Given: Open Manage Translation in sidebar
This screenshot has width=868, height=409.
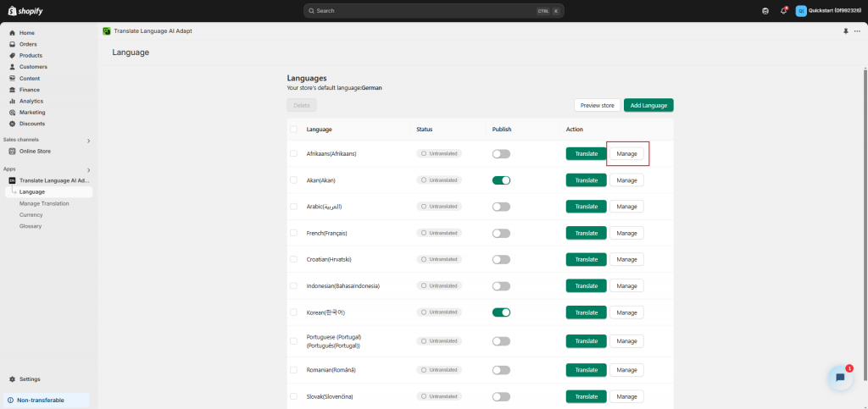Looking at the screenshot, I should 44,203.
